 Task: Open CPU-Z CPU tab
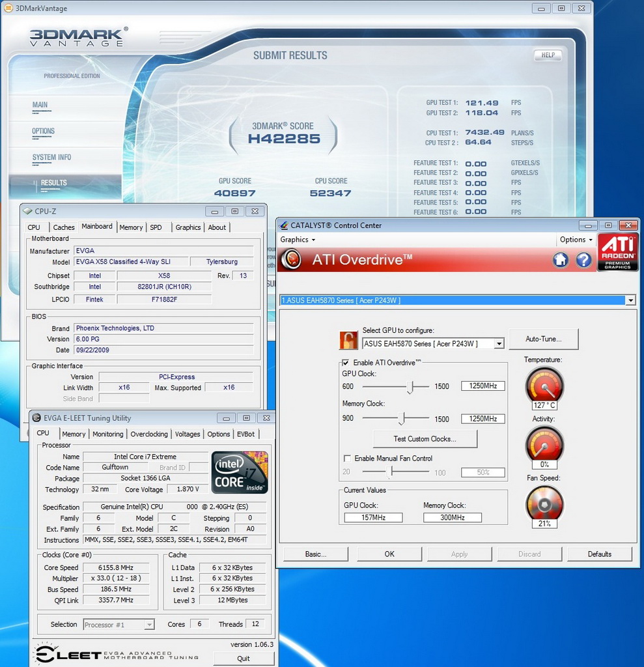34,227
